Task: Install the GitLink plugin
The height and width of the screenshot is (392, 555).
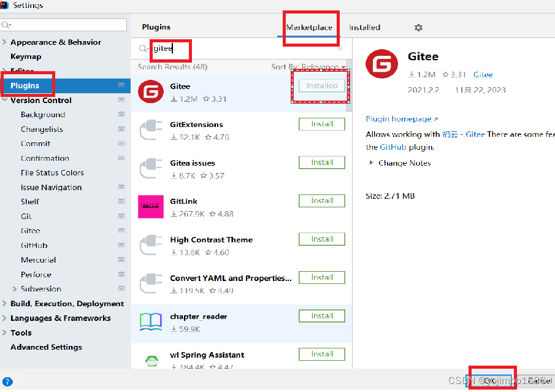Action: point(322,201)
